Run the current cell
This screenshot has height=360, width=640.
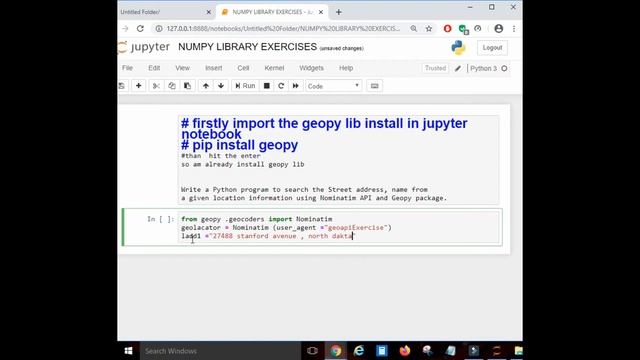tap(245, 86)
